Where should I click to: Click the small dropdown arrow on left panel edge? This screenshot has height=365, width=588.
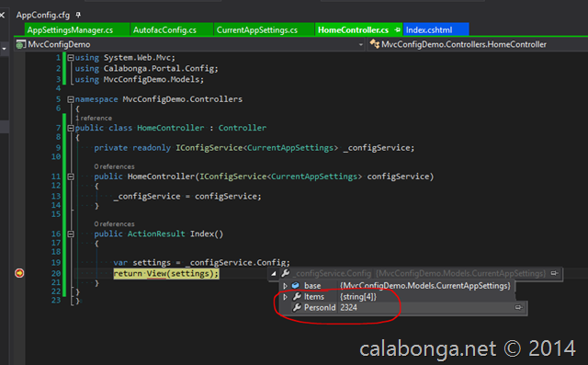point(4,49)
